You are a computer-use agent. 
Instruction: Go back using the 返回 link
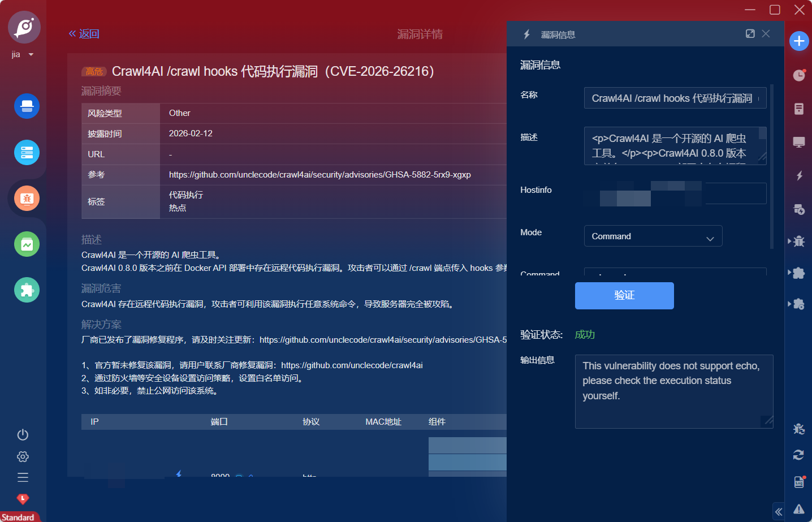click(x=84, y=34)
